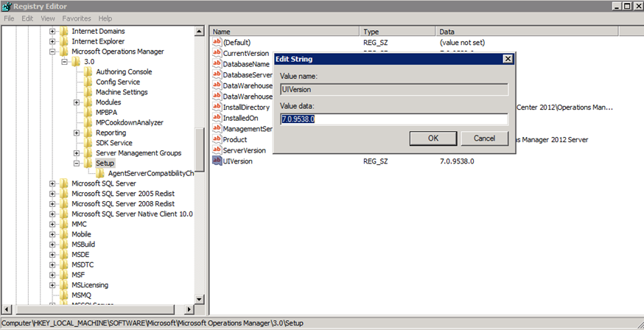The image size is (644, 330).
Task: Sort by the Name column header
Action: point(284,32)
